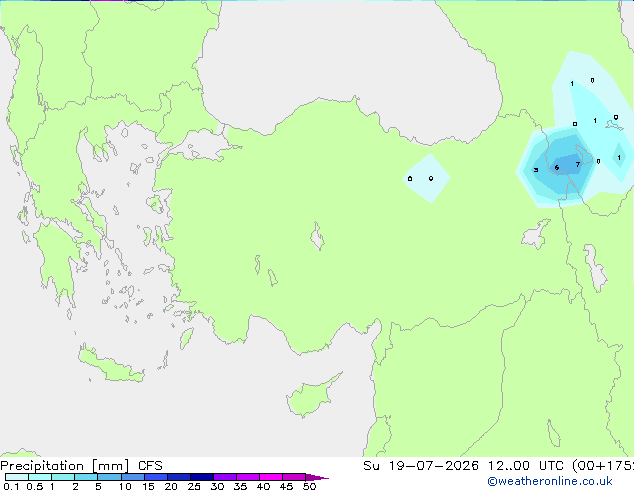Click the '45' legend scale label
Viewport: 634px width, 490px height.
[286, 486]
